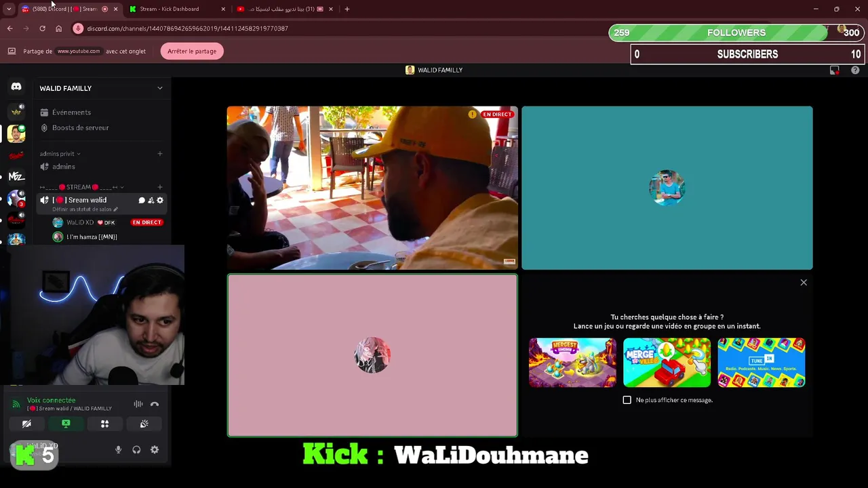This screenshot has width=868, height=488.
Task: Add channel in STREAM category
Action: (160, 187)
